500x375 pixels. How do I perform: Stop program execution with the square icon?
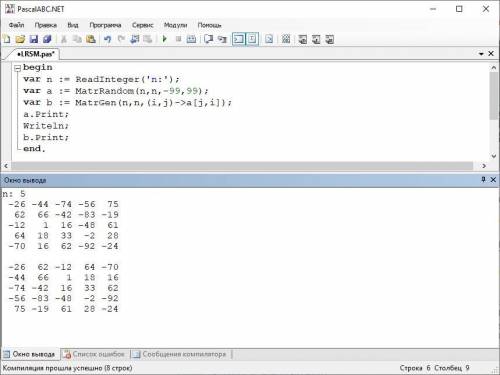coord(178,39)
